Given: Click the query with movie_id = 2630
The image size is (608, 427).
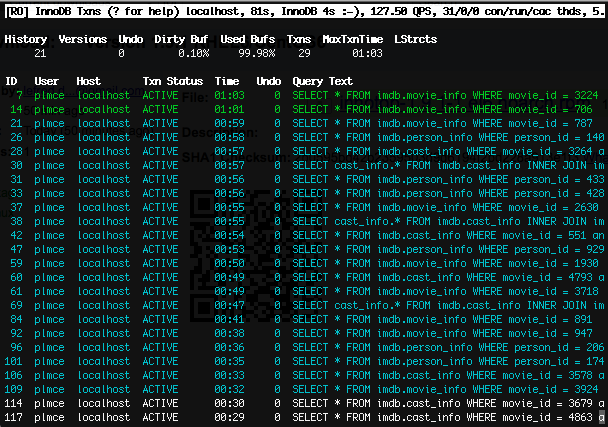Looking at the screenshot, I should coord(444,207).
